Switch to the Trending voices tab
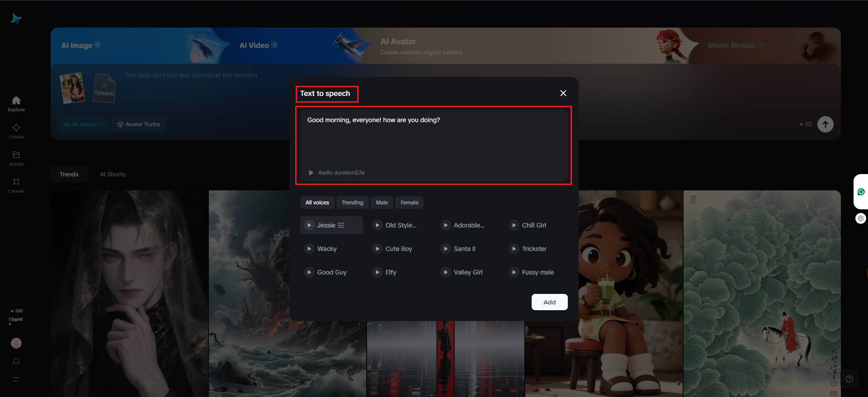 coord(353,203)
